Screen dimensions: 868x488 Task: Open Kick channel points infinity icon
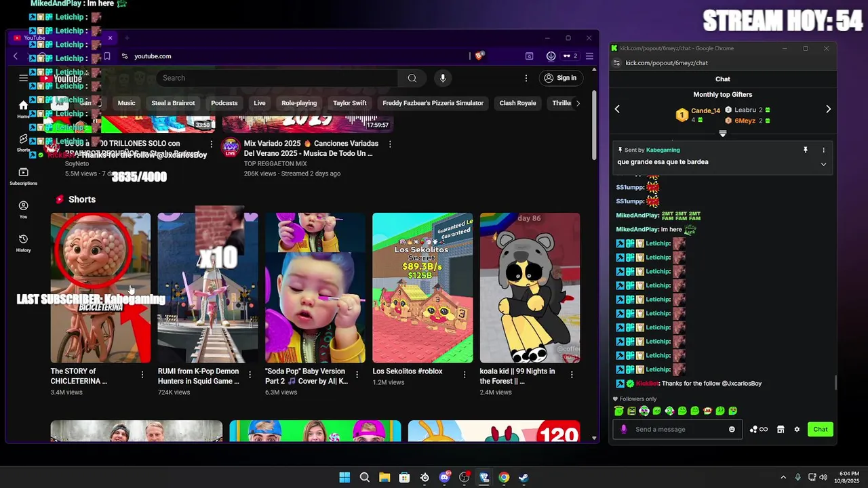[759, 429]
